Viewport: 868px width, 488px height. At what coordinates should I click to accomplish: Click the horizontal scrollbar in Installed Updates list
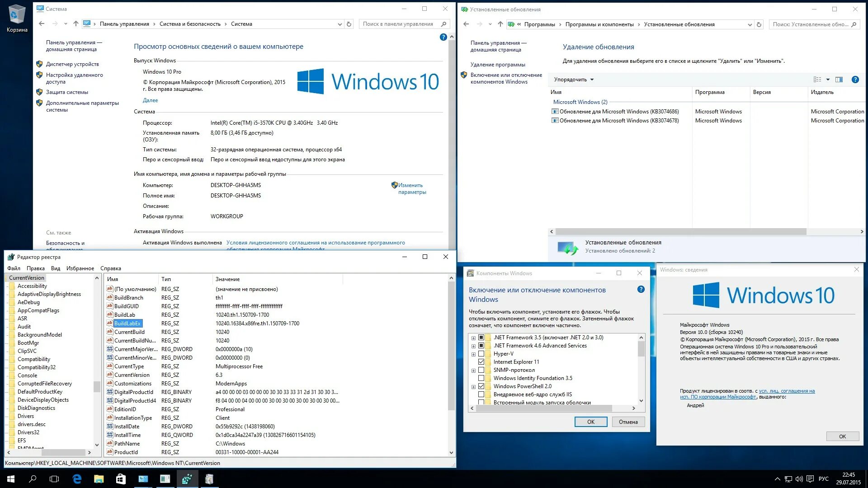click(680, 231)
